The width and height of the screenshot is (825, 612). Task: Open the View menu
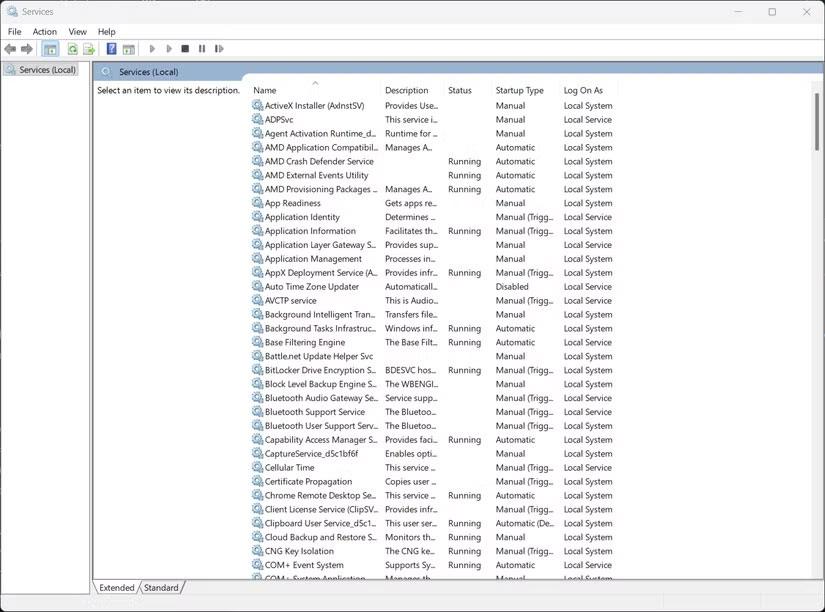tap(77, 31)
